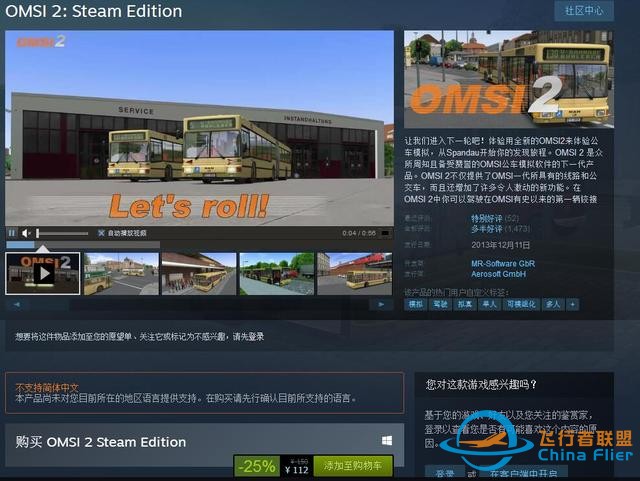Open thumbnail of bus at station with passengers

coord(199,274)
